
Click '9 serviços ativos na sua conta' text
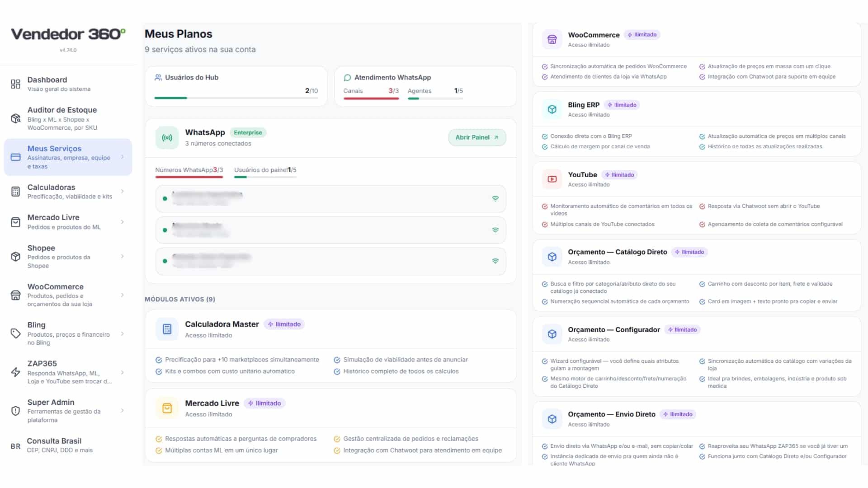pyautogui.click(x=200, y=49)
